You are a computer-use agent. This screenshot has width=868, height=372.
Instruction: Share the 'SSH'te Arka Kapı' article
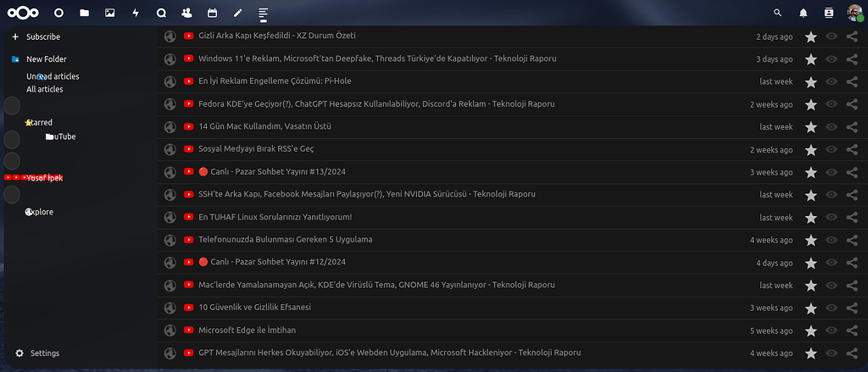pos(853,196)
